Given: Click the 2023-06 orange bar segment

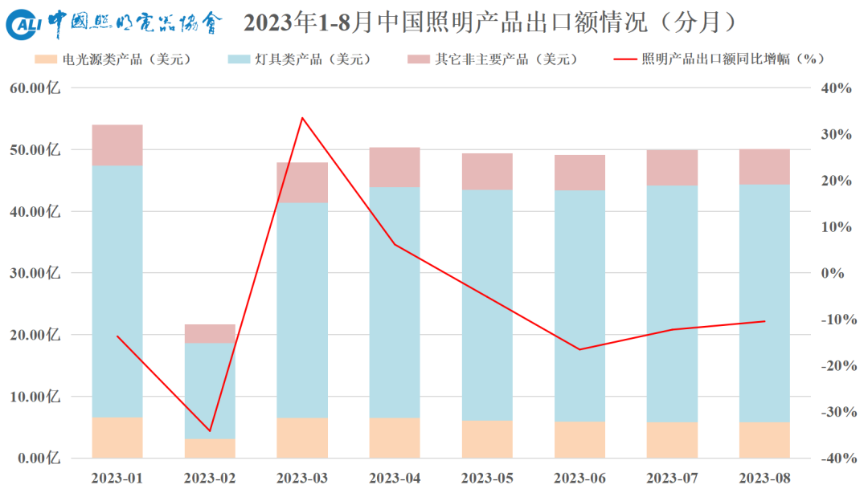Looking at the screenshot, I should coord(579,440).
